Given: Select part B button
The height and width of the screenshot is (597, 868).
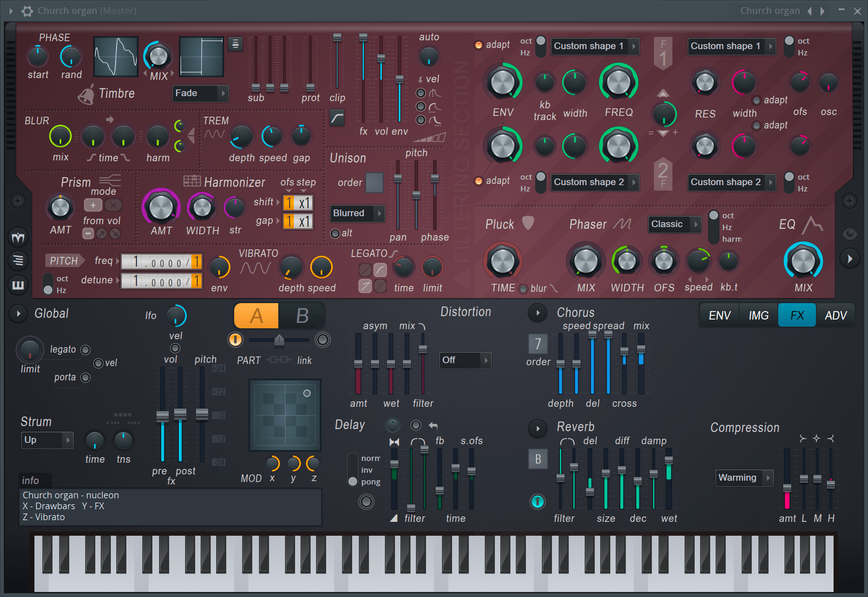Looking at the screenshot, I should 302,316.
